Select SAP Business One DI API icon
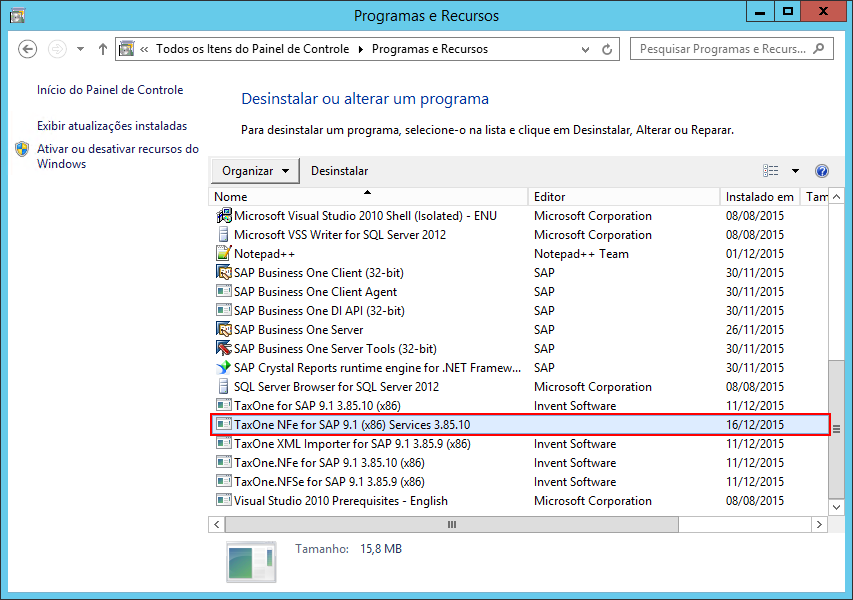 pyautogui.click(x=224, y=310)
